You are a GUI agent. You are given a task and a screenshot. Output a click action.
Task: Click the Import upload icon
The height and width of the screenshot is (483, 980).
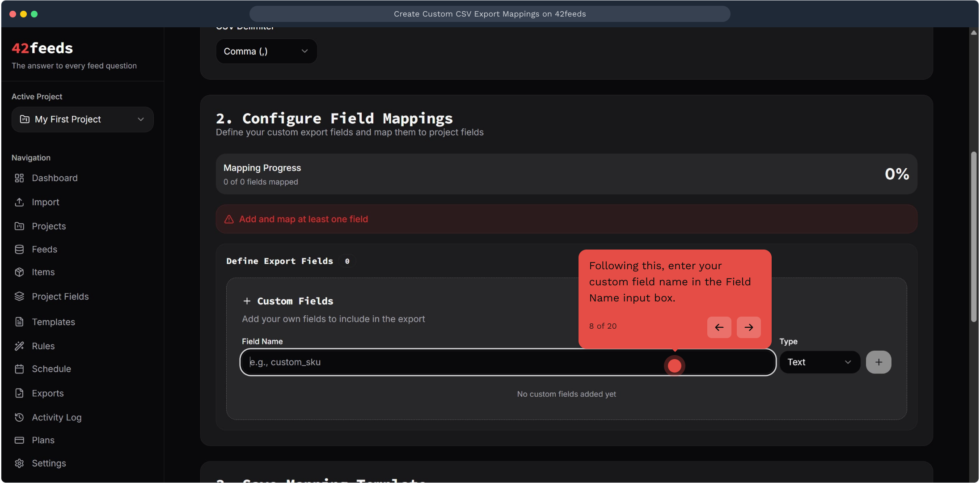click(19, 202)
